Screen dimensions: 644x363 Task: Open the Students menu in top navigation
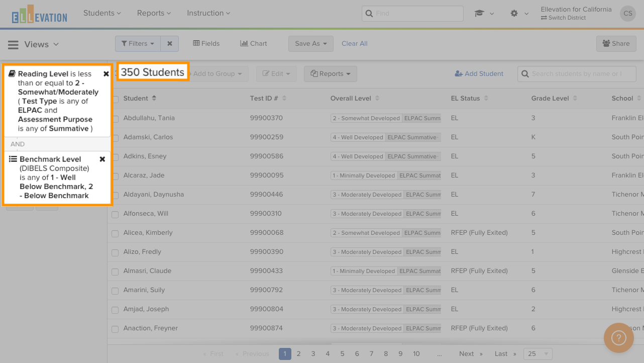102,13
